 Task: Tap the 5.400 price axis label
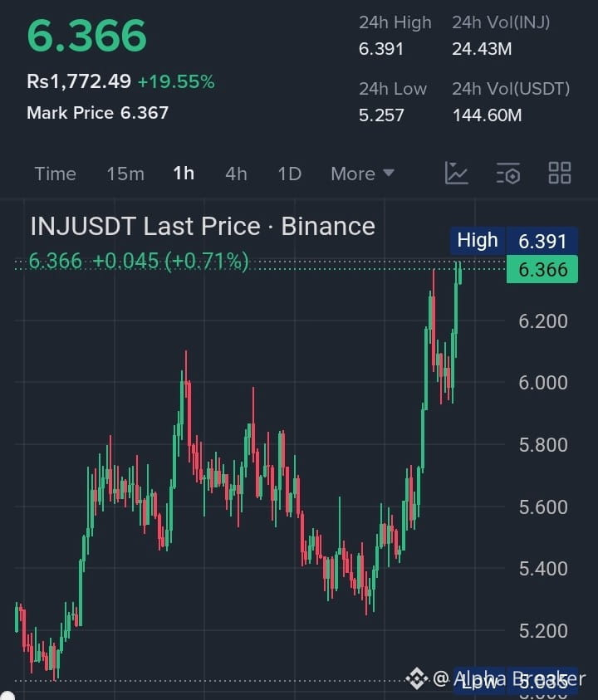pos(543,569)
